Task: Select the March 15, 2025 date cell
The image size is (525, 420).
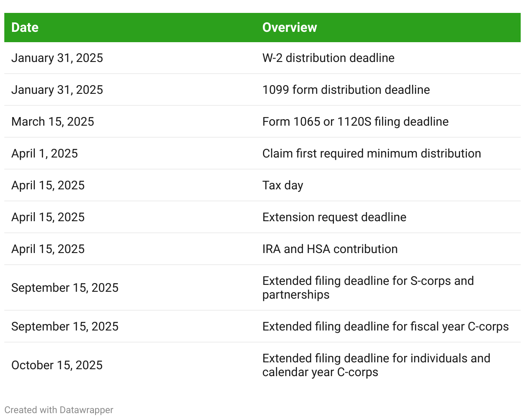Action: pos(52,122)
